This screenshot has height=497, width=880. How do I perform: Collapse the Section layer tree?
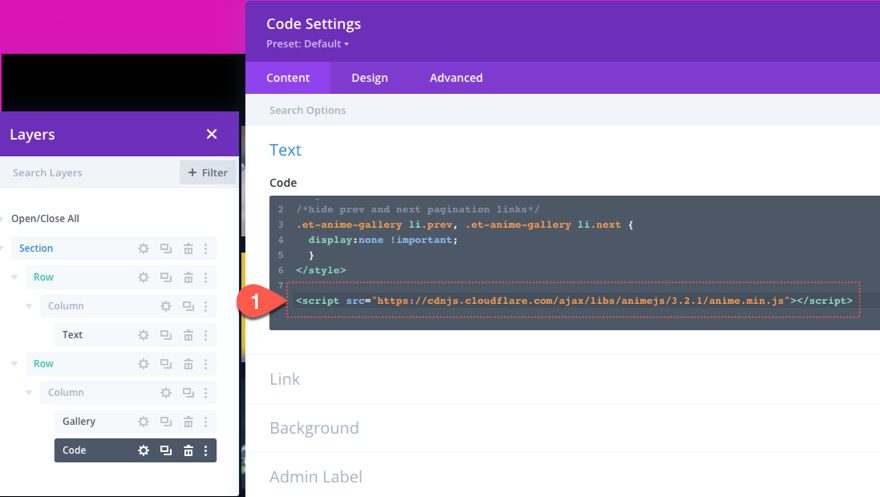click(x=4, y=248)
